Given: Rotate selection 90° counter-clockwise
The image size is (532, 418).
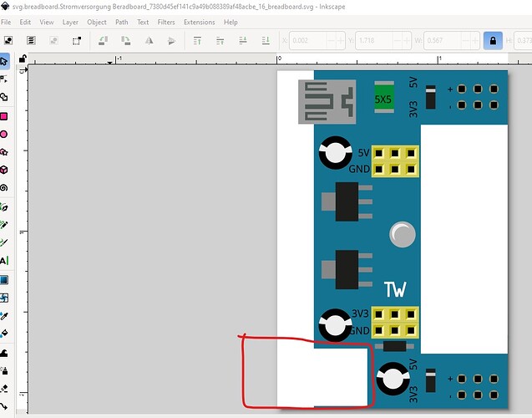Looking at the screenshot, I should click(x=104, y=40).
